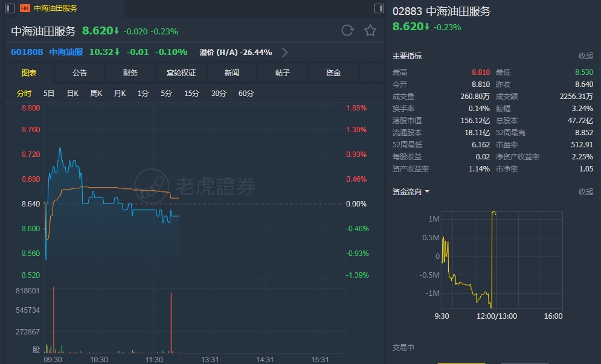Switch to the 资金 tab
601x364 pixels.
333,73
